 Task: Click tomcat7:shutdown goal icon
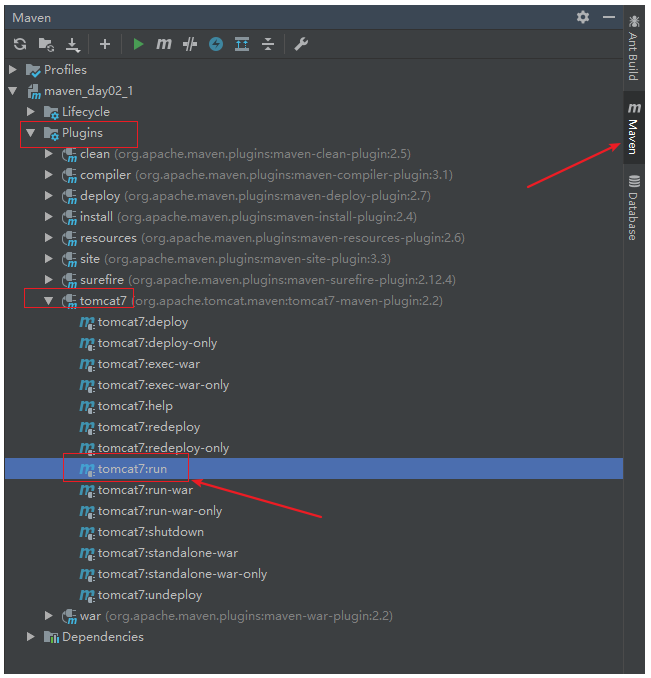[x=87, y=532]
